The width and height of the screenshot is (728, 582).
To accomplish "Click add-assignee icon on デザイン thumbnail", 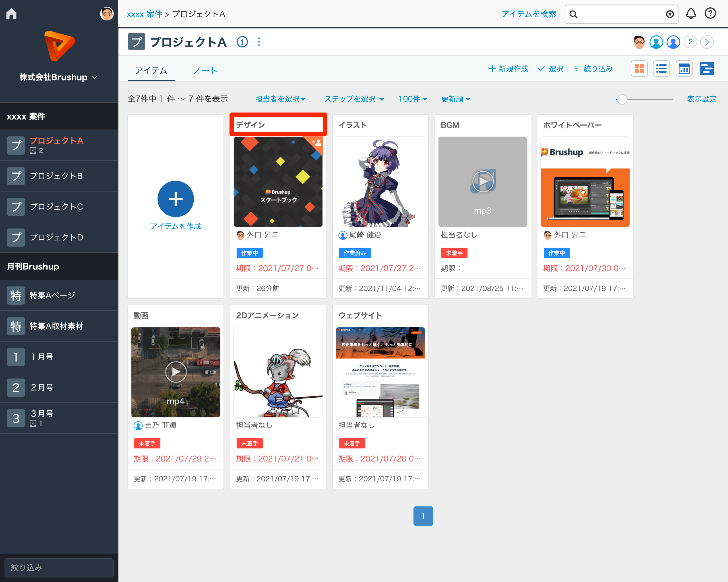I will pos(317,143).
